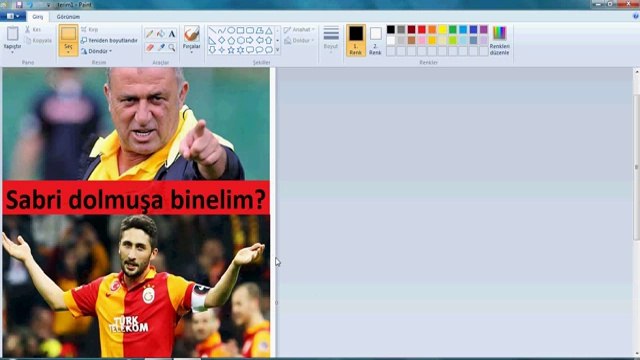Open the blue Paint file menu button
The image size is (640, 360).
pyautogui.click(x=13, y=16)
